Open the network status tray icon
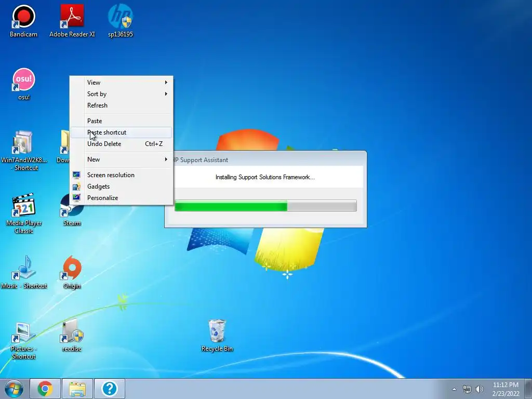This screenshot has width=532, height=399. click(467, 389)
